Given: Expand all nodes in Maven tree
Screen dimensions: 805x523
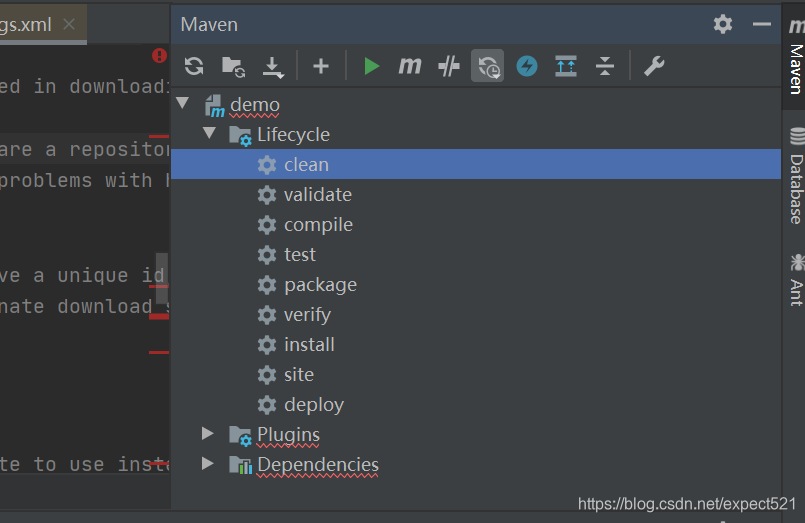Looking at the screenshot, I should point(566,66).
